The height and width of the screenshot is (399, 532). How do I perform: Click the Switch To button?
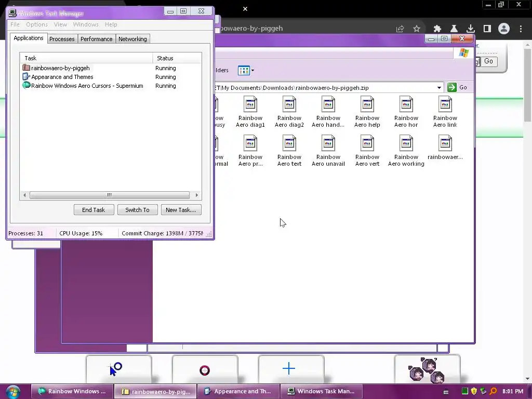click(x=137, y=210)
